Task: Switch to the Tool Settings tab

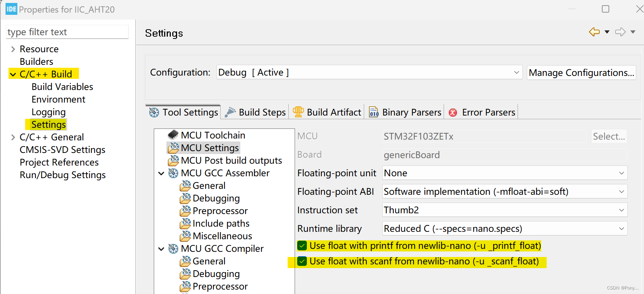Action: click(183, 112)
